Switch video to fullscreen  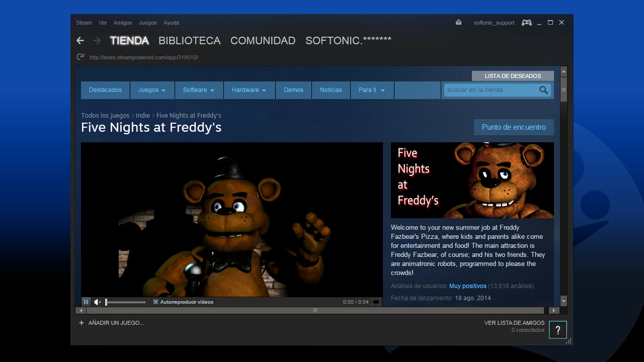376,302
